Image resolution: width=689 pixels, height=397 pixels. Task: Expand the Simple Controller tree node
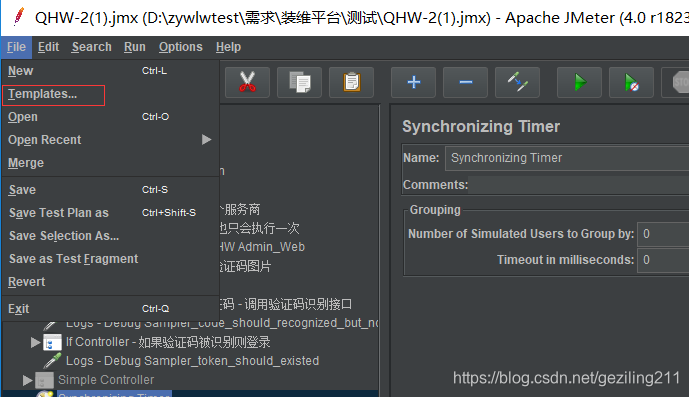point(27,380)
